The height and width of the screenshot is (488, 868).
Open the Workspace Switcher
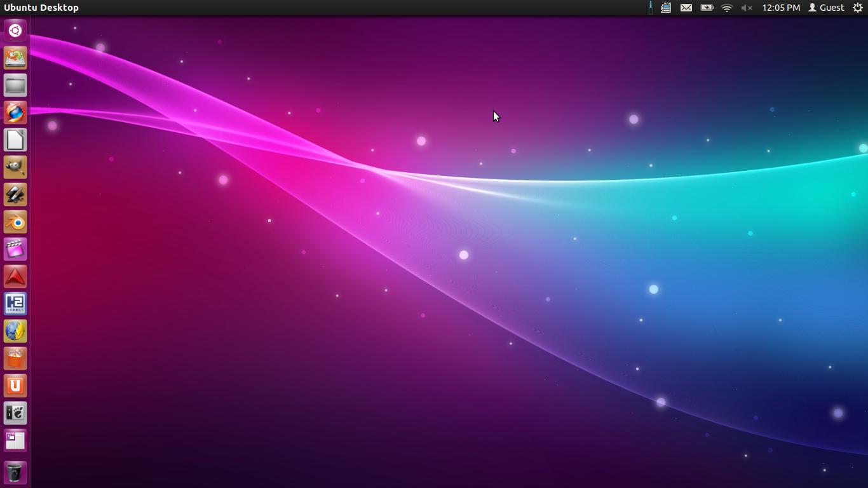click(15, 440)
